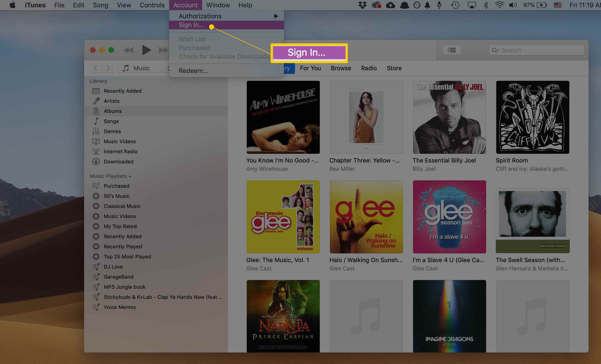Screen dimensions: 601x364
Task: Open Genres in the Library sidebar
Action: point(156,131)
